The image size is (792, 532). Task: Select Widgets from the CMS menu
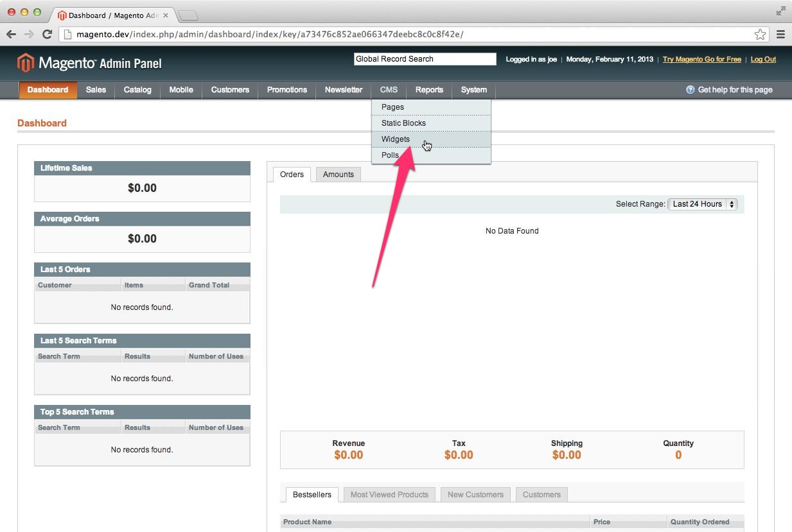pyautogui.click(x=396, y=139)
